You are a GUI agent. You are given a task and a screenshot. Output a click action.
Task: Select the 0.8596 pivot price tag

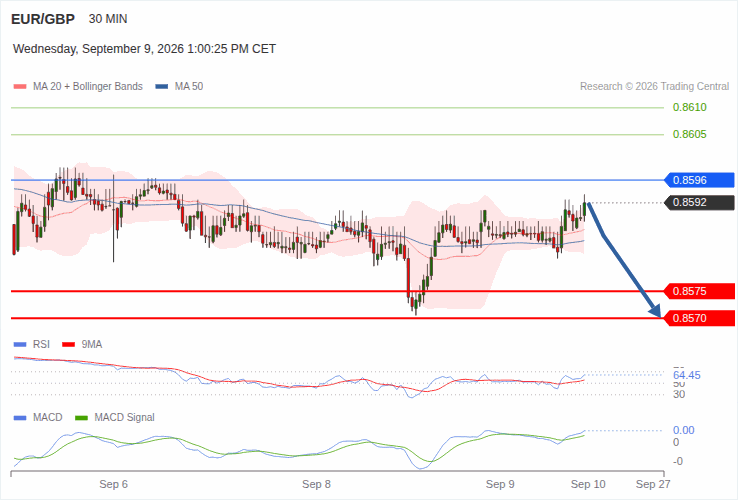click(x=699, y=180)
